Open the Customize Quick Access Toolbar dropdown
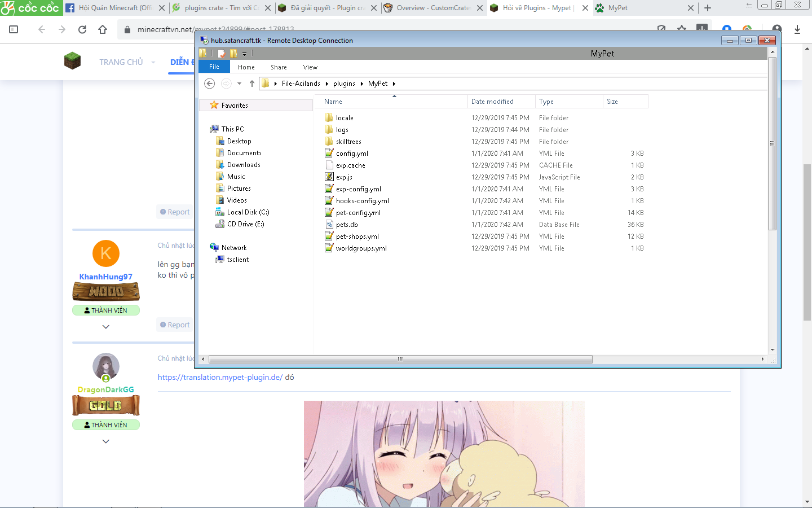 244,54
